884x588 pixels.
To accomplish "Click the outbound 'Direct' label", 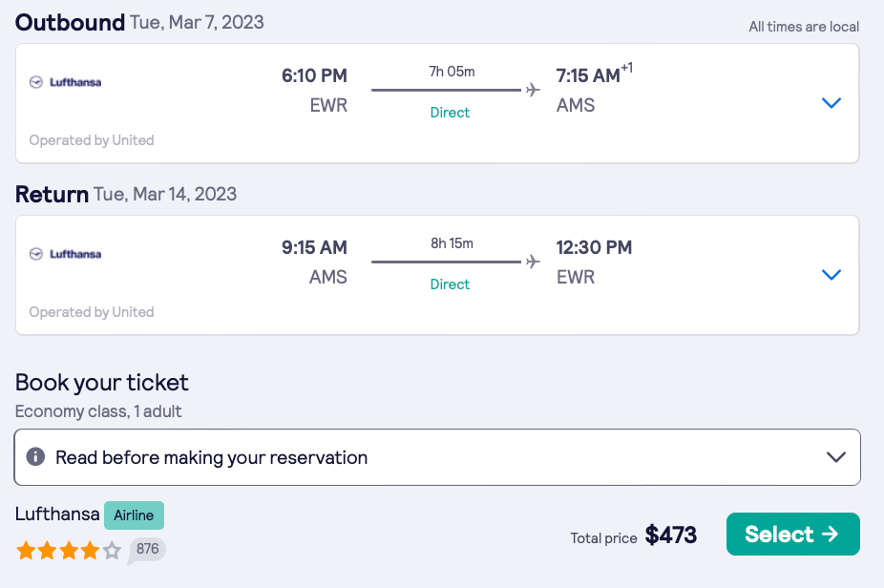I will 450,113.
